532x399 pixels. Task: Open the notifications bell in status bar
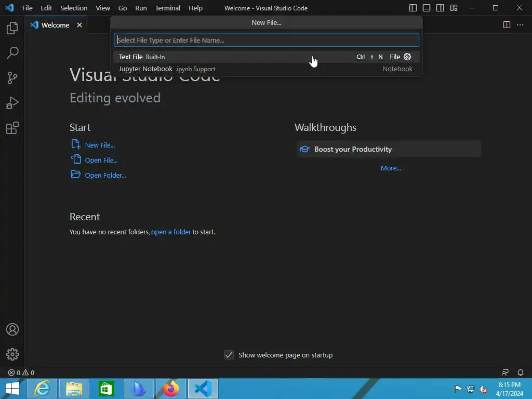tap(521, 373)
